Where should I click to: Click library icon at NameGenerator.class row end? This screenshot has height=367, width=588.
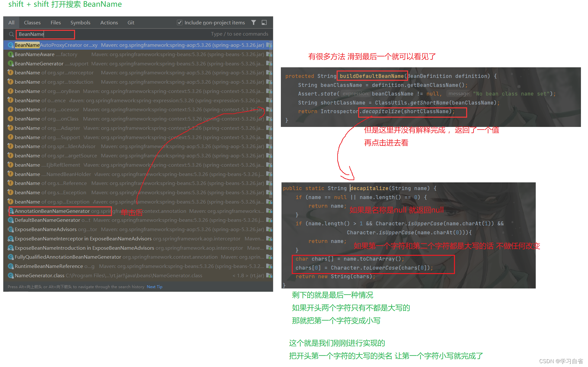pyautogui.click(x=269, y=276)
